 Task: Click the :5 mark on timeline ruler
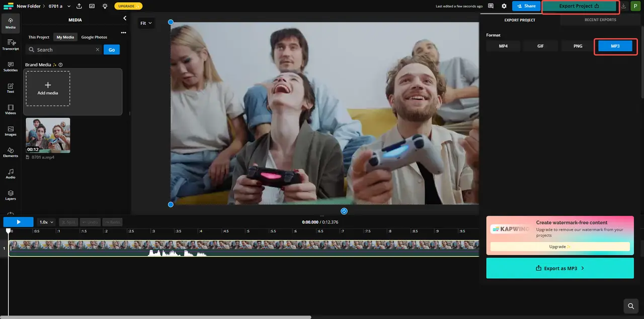tap(248, 232)
